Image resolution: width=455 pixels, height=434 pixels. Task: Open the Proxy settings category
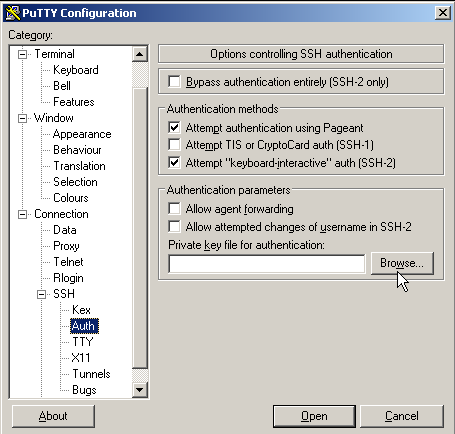tap(66, 246)
